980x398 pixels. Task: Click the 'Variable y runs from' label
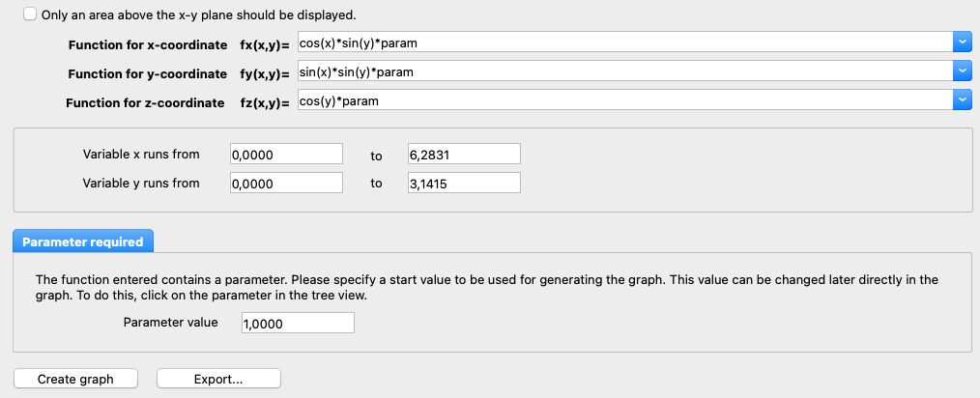click(141, 183)
